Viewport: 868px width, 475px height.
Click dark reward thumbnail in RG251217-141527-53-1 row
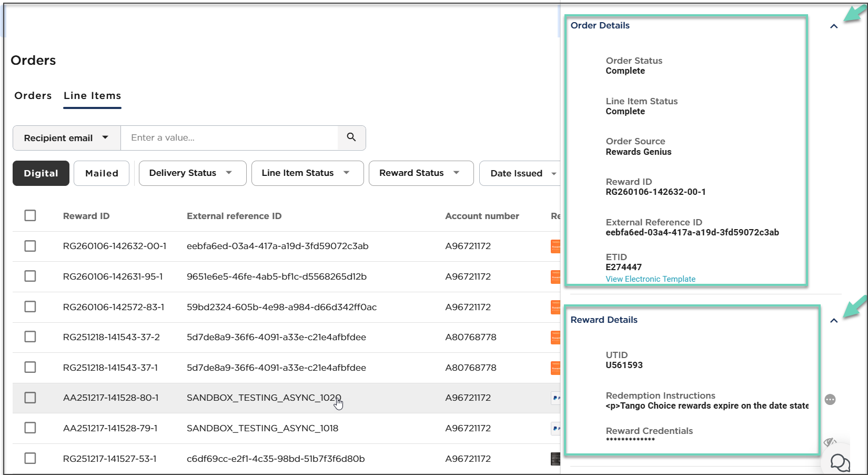point(555,459)
